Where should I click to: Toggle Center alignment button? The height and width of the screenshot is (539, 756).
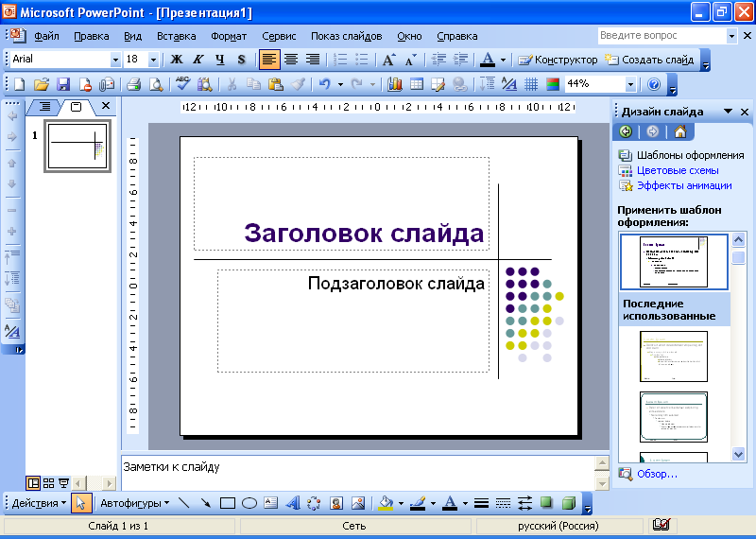[291, 60]
